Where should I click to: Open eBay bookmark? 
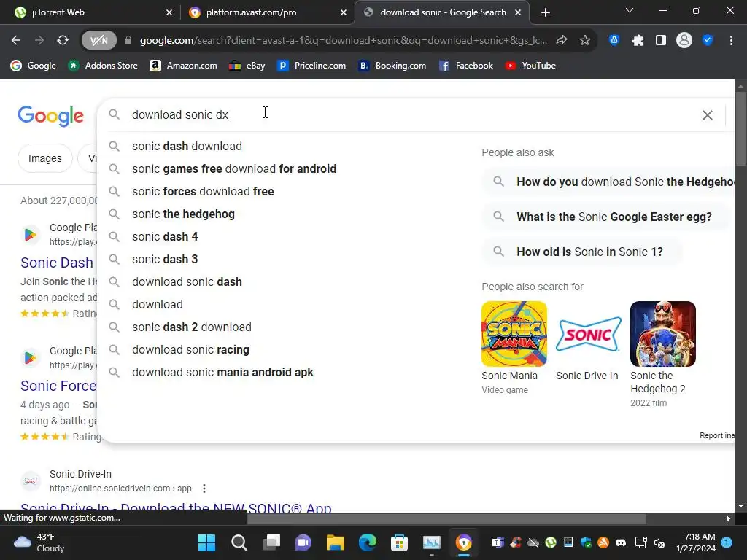pos(247,66)
